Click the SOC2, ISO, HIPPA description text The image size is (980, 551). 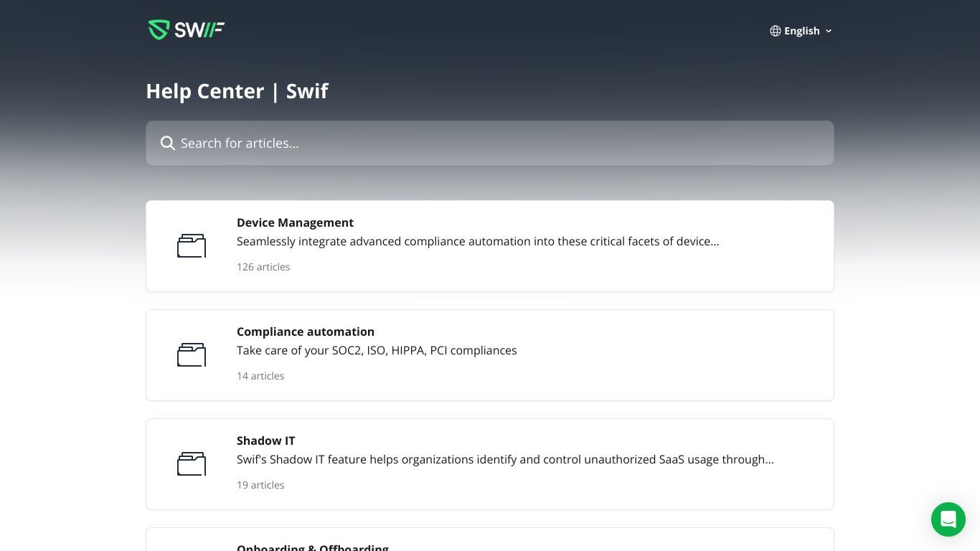[377, 350]
